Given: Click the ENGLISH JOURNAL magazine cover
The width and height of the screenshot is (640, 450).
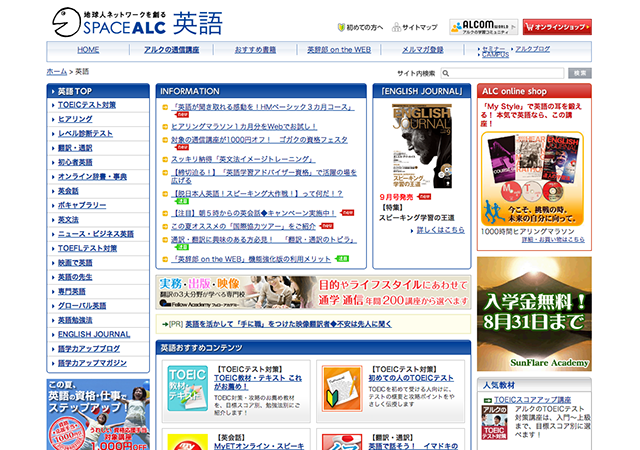Looking at the screenshot, I should (x=422, y=146).
